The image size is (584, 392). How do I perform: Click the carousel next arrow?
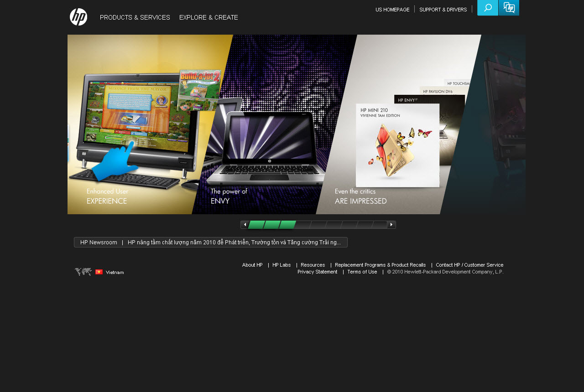point(391,225)
